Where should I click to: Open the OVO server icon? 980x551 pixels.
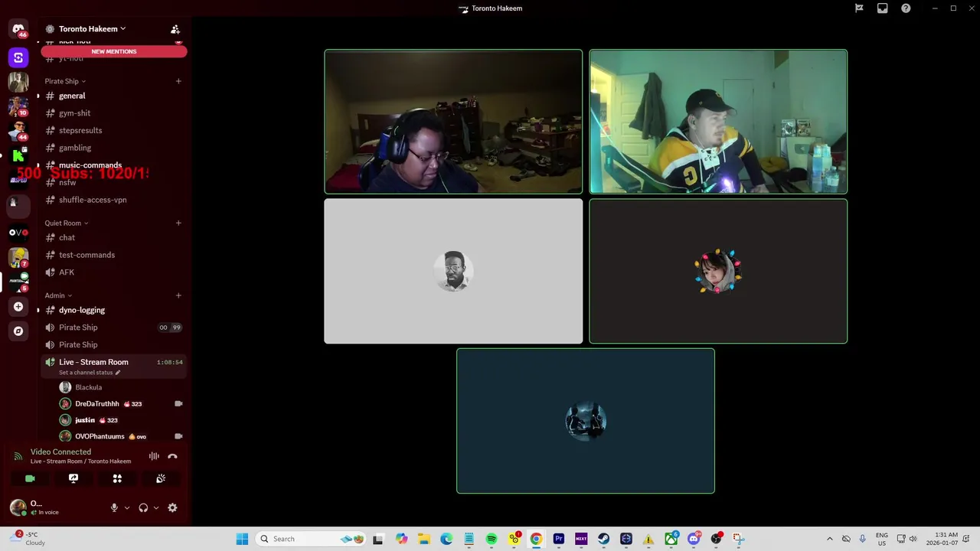point(18,232)
